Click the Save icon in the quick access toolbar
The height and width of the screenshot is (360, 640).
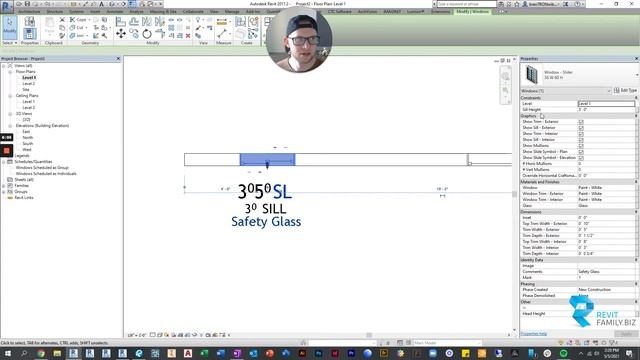(x=27, y=4)
